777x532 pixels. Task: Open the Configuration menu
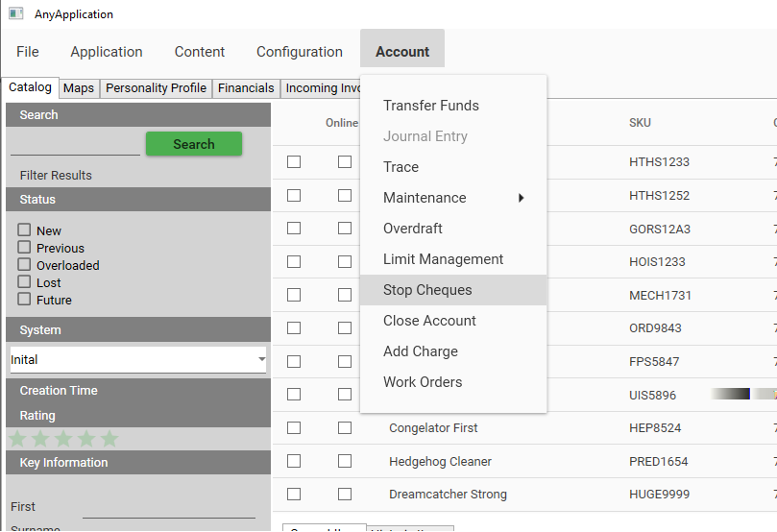click(x=299, y=52)
